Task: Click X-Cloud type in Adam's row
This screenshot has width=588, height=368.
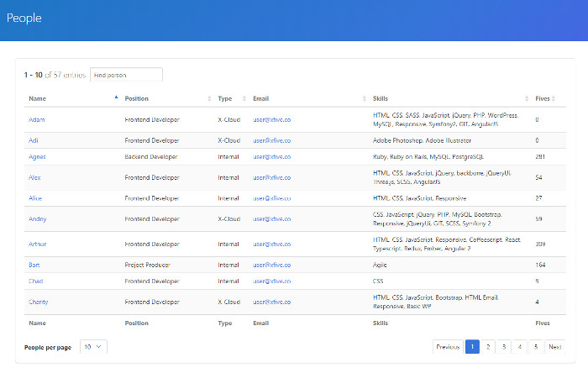Action: [x=229, y=119]
